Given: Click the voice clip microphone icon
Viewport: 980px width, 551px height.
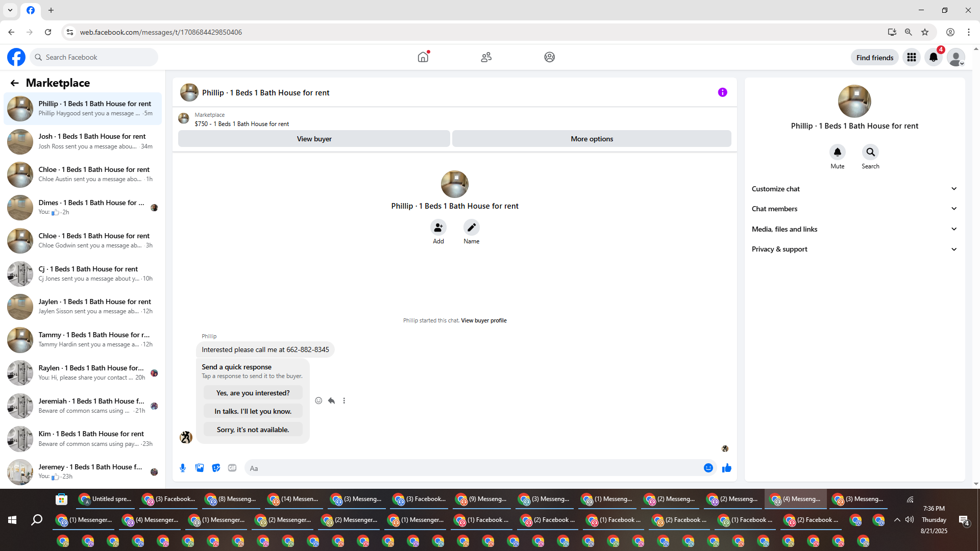Looking at the screenshot, I should pyautogui.click(x=183, y=468).
